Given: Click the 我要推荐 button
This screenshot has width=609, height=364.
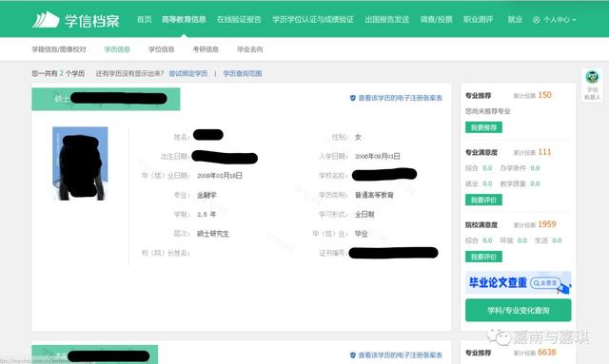Looking at the screenshot, I should click(x=483, y=127).
